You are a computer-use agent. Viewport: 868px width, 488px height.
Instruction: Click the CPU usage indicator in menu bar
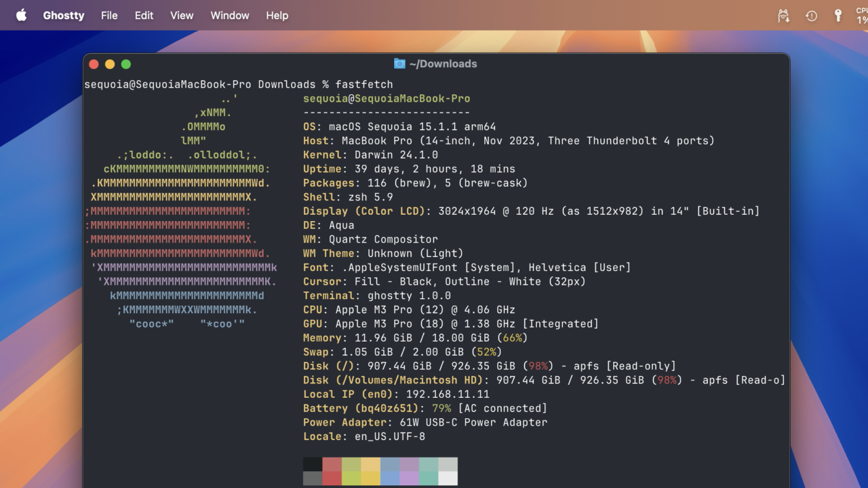tap(862, 16)
